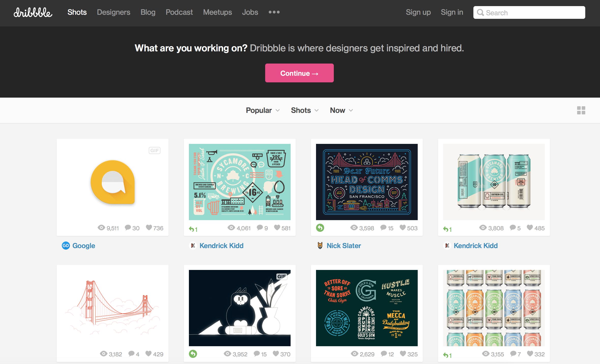Click the Sign in link
Viewport: 600px width, 364px height.
click(x=452, y=12)
